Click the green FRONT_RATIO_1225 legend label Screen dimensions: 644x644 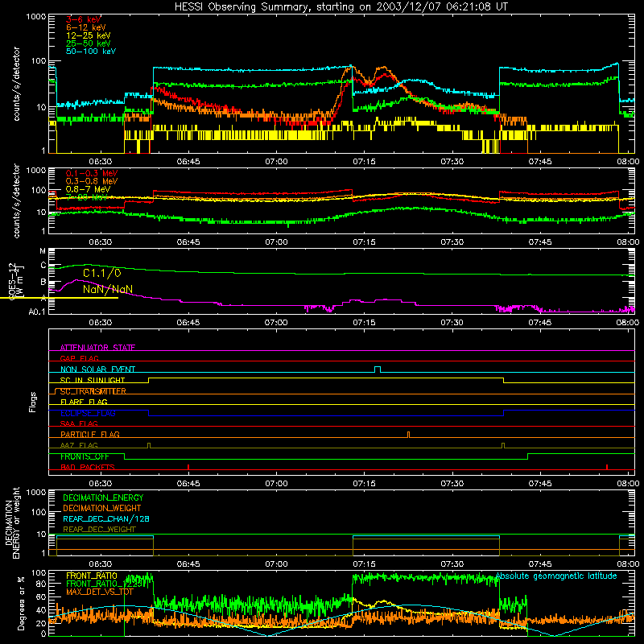pos(103,584)
